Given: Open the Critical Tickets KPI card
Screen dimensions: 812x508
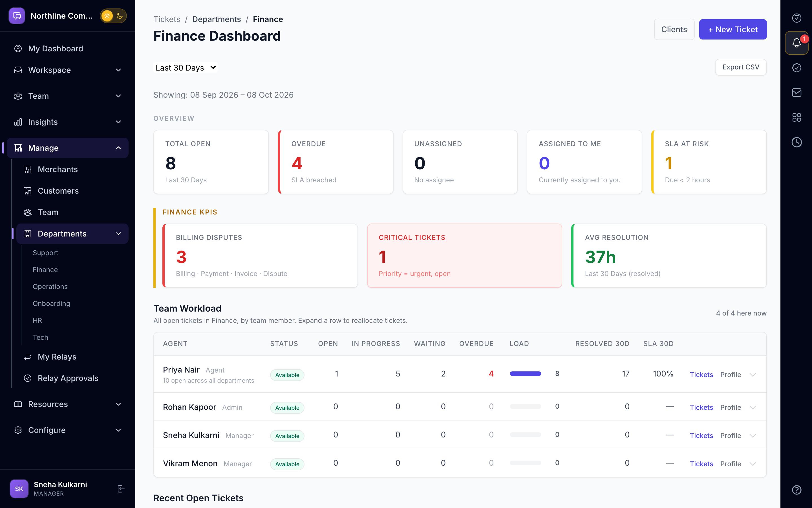Looking at the screenshot, I should pos(464,256).
